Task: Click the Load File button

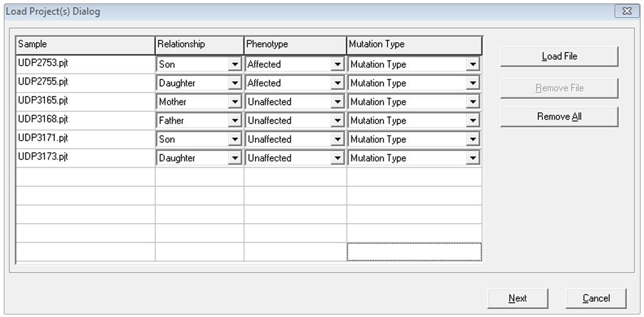Action: tap(559, 56)
